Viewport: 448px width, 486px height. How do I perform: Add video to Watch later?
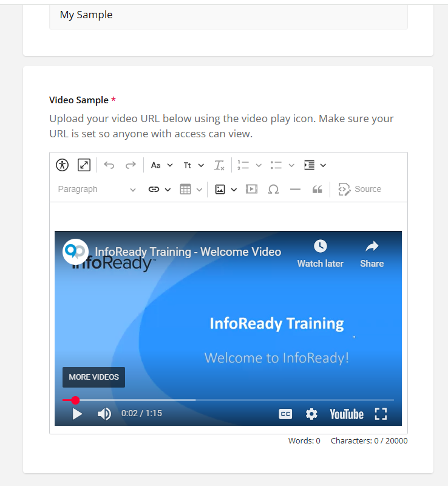tap(321, 253)
